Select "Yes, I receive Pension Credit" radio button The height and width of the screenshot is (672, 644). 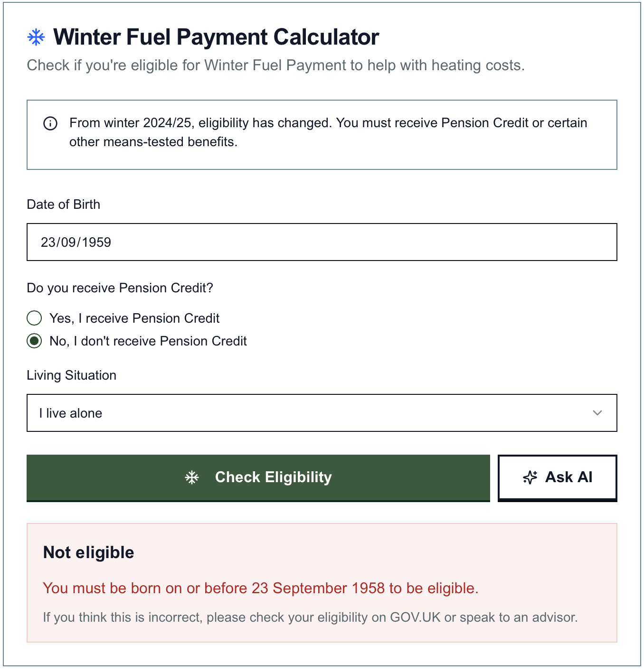pos(34,318)
